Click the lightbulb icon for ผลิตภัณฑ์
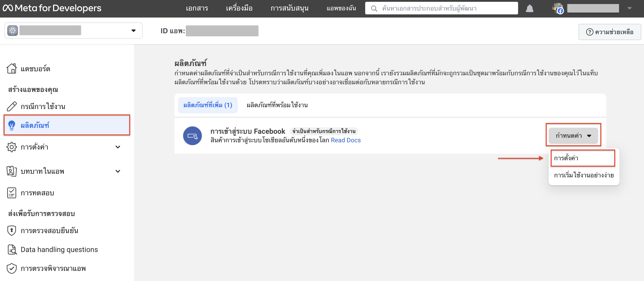This screenshot has width=644, height=281. 12,125
